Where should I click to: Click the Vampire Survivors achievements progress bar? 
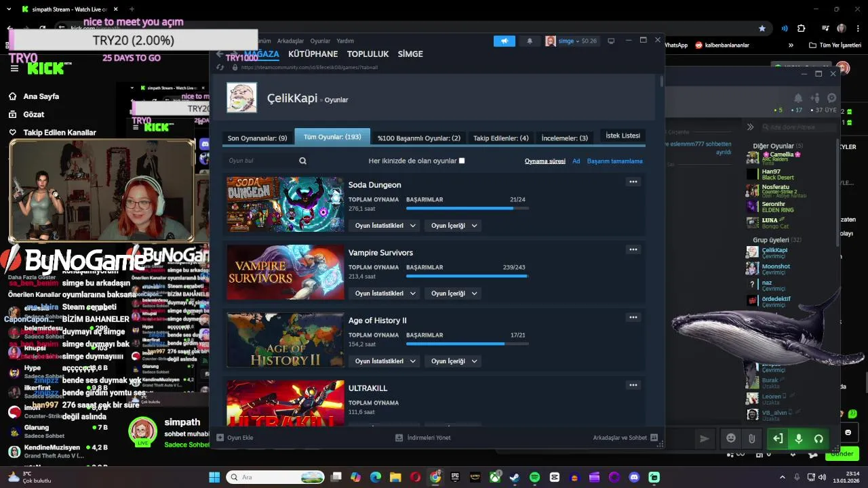(466, 276)
